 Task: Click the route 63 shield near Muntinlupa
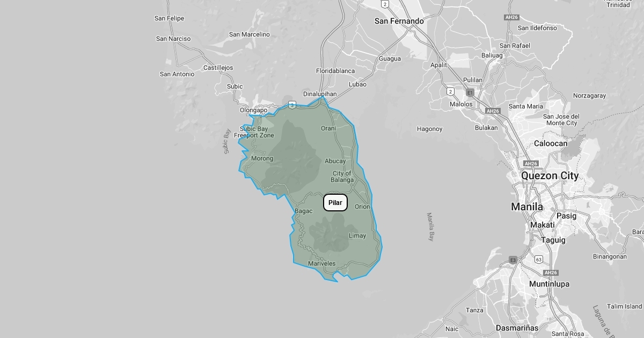click(x=538, y=260)
